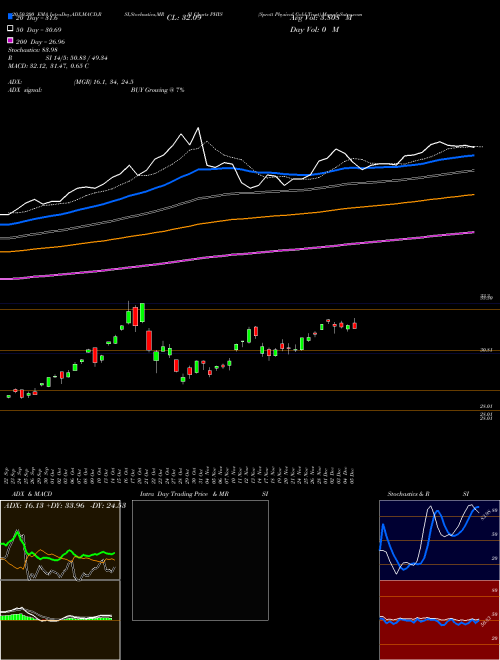Click the 'Avg Vol' reading at top right
The width and height of the screenshot is (500, 660).
pyautogui.click(x=321, y=18)
